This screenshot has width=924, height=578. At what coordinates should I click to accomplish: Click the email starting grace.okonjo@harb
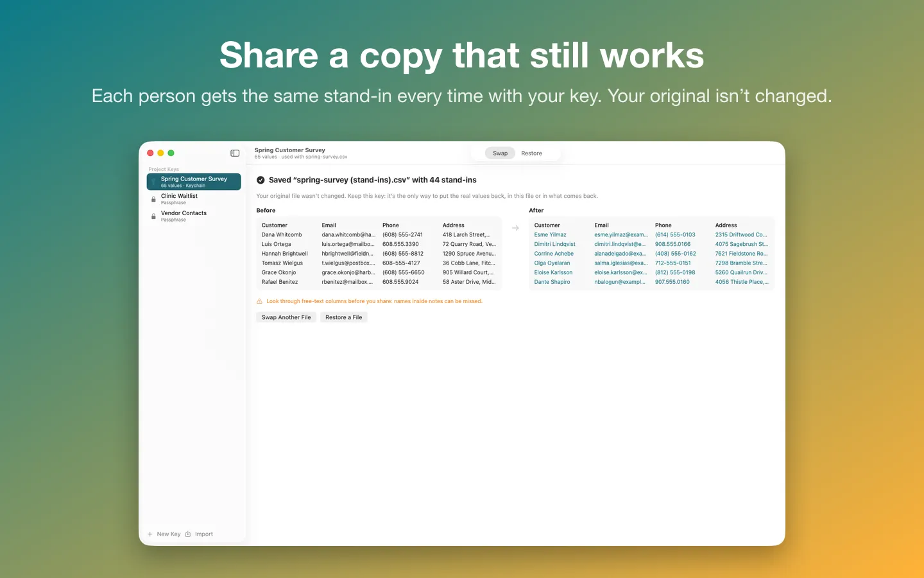coord(348,273)
